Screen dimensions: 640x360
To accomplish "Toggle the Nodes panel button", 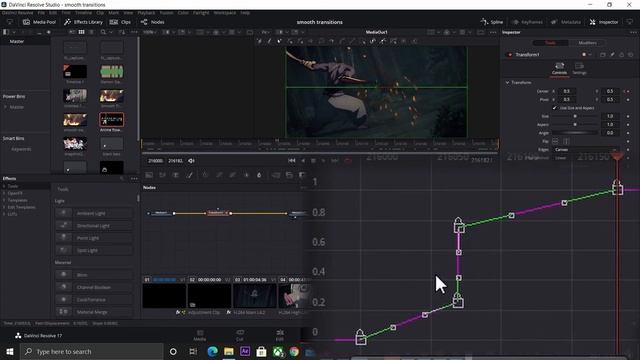I will [x=153, y=22].
